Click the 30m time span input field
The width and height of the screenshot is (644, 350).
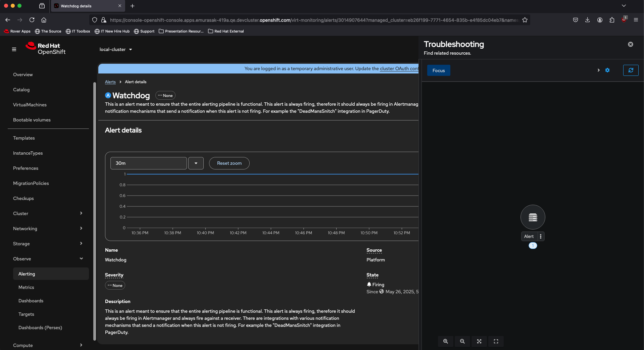click(x=148, y=163)
